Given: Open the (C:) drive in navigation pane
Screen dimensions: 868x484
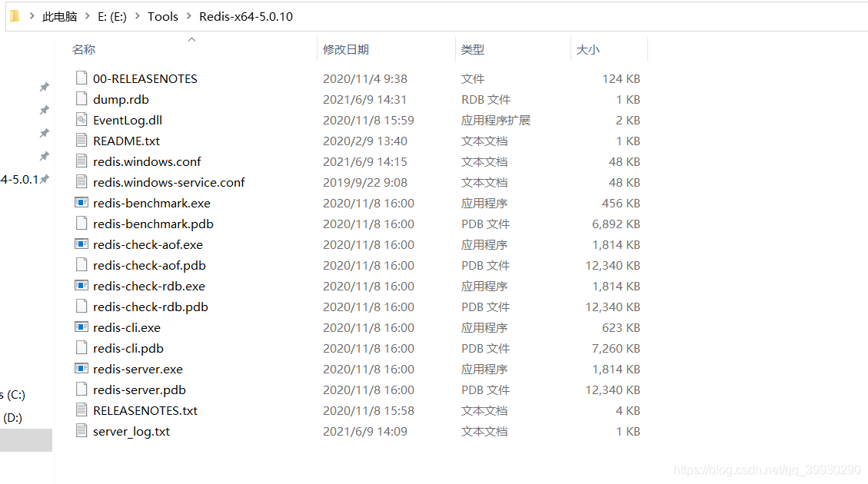Looking at the screenshot, I should click(13, 394).
